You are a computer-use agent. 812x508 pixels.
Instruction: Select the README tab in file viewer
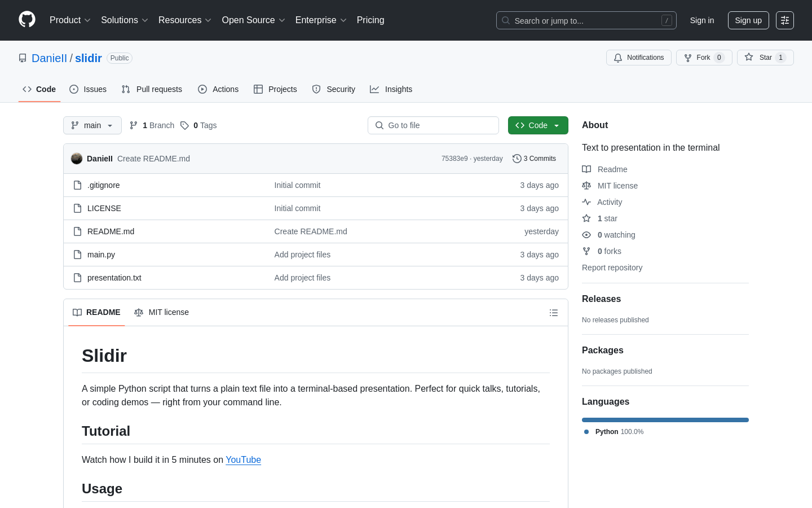[x=96, y=313]
